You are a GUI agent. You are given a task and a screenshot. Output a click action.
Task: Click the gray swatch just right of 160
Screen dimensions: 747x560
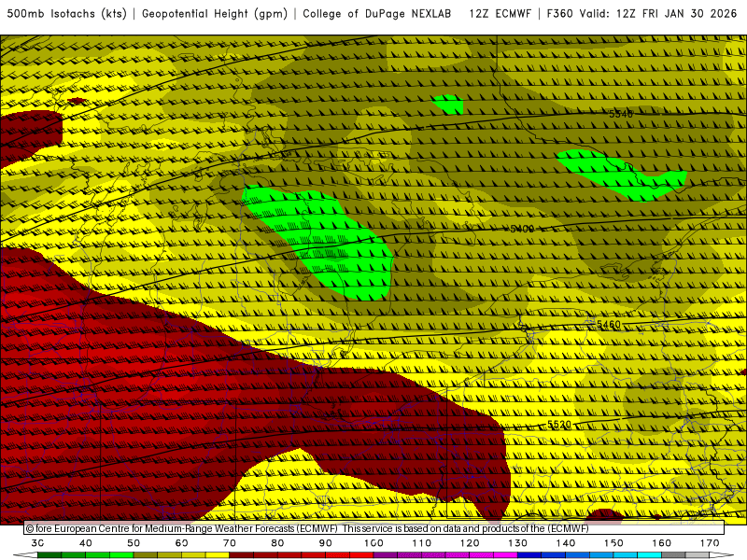pos(673,555)
